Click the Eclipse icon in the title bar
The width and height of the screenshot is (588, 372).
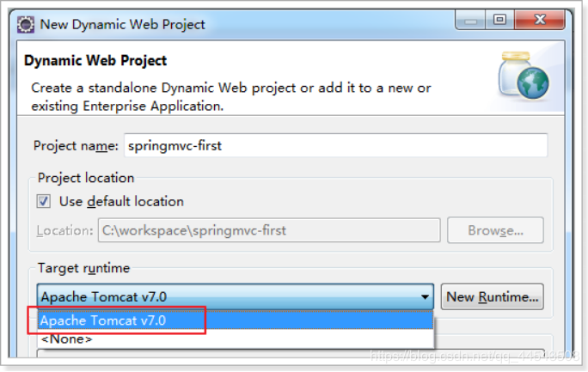[26, 23]
